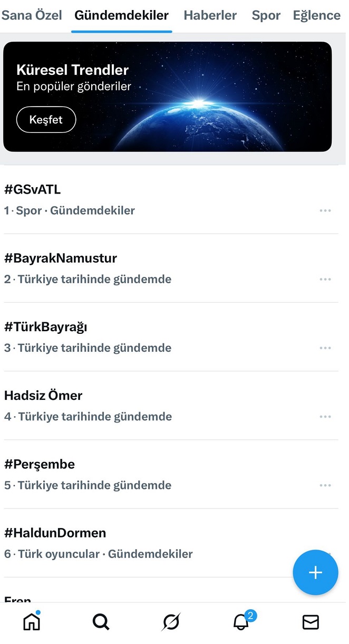Show more options for #TürkBayrağı trend

pos(325,348)
